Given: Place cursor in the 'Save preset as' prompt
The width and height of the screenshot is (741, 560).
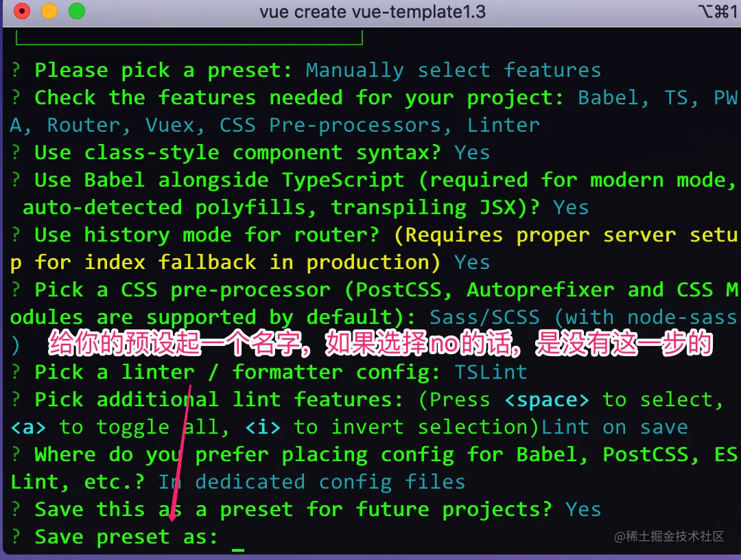Looking at the screenshot, I should click(x=238, y=537).
